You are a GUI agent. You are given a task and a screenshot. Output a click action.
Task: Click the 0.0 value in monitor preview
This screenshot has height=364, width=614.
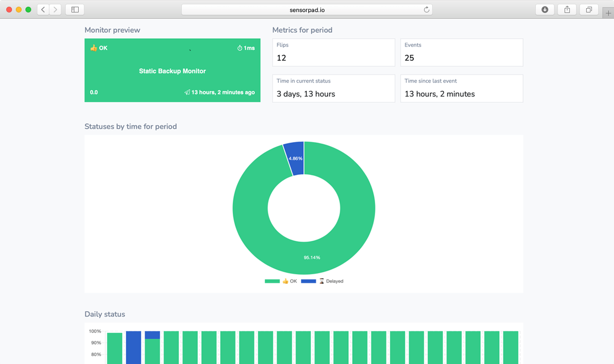tap(94, 92)
